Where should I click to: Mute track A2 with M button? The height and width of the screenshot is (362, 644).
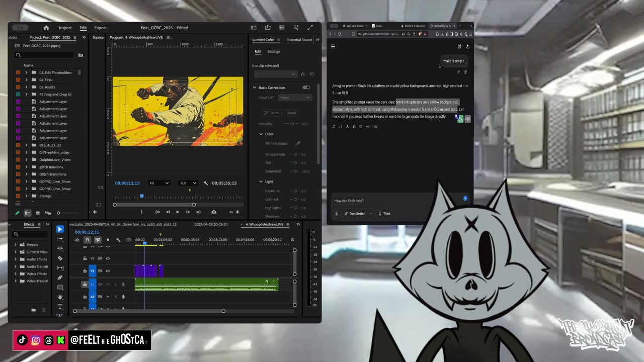coord(108,297)
